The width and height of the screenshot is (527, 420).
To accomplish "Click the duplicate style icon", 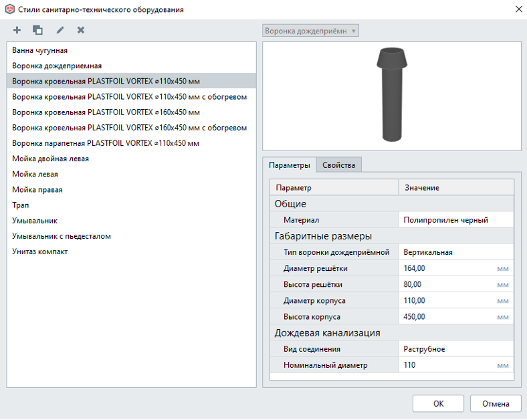I will click(x=38, y=30).
